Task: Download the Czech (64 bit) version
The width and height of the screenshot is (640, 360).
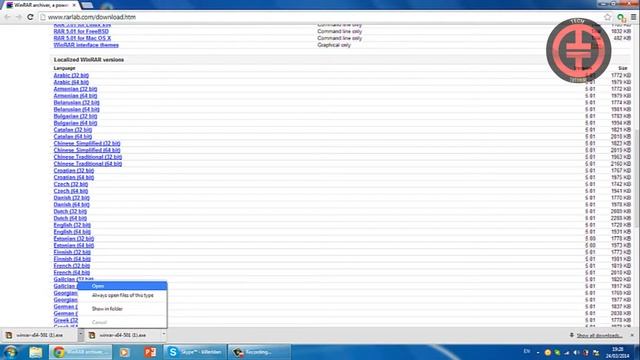Action: (71, 191)
